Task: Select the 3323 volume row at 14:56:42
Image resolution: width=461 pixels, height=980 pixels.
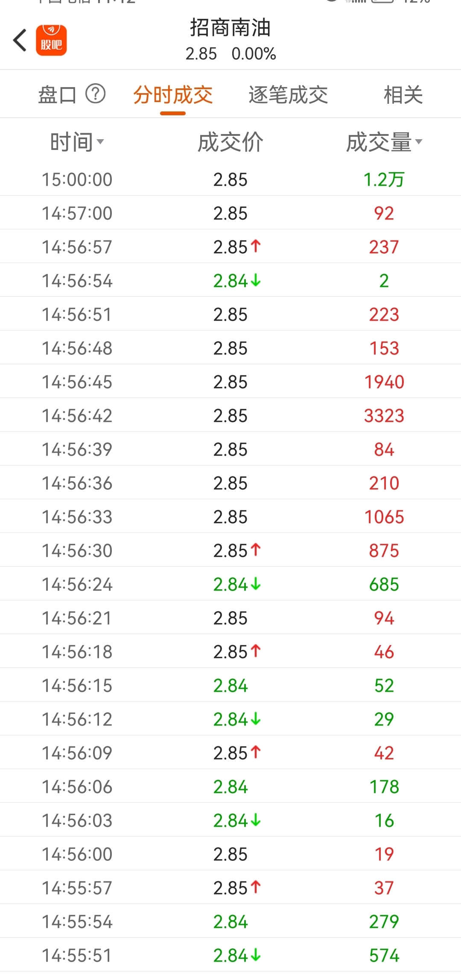Action: (230, 415)
